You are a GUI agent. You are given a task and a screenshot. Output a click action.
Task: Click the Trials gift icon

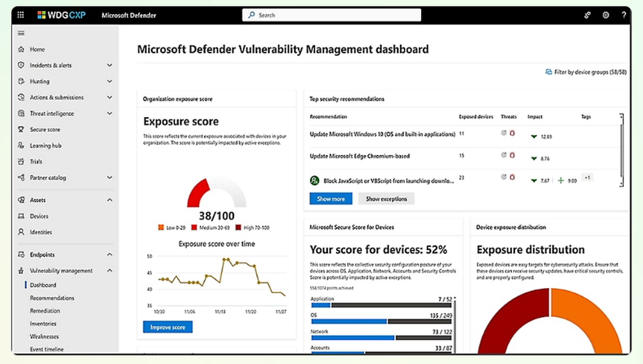[21, 161]
